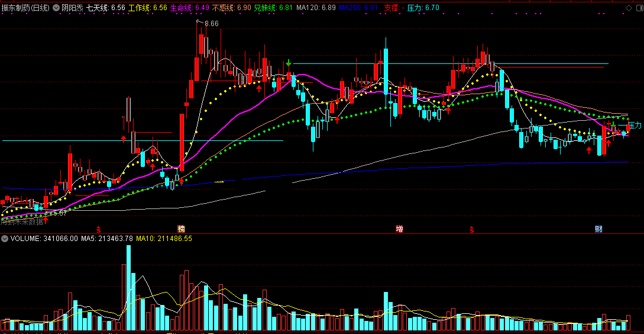This screenshot has height=334, width=644.
Task: Click the 用到未来数据 warning text
Action: click(x=22, y=221)
